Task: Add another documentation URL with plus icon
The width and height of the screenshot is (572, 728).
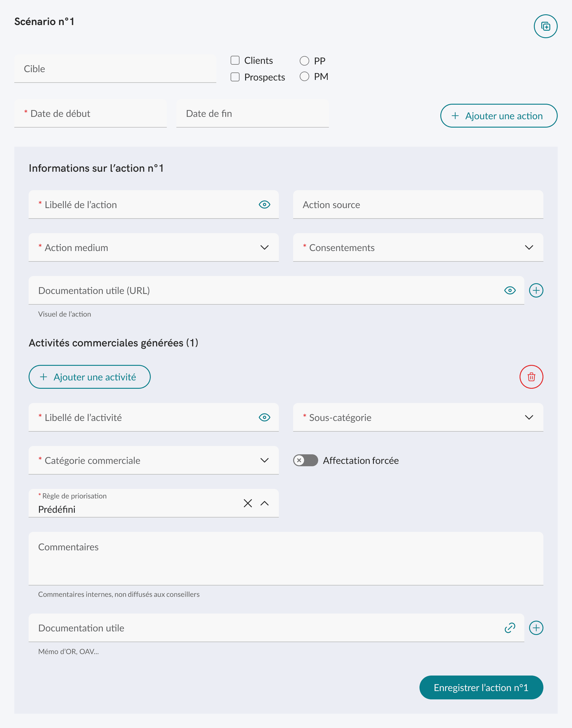Action: [536, 290]
